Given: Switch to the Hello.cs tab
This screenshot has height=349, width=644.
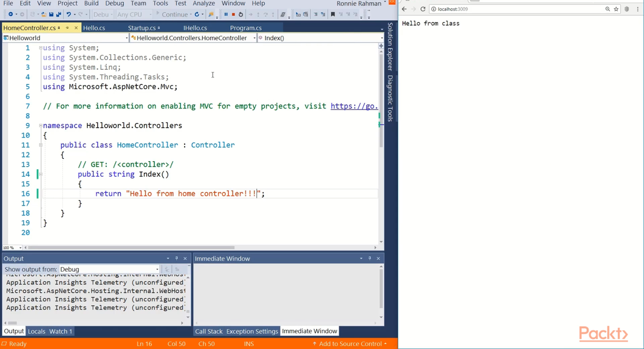Looking at the screenshot, I should [94, 28].
